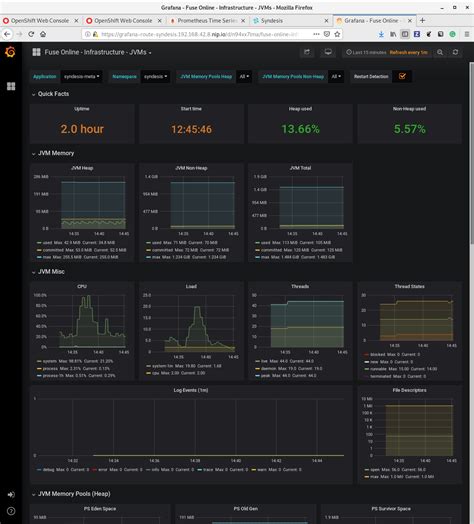
Task: Open the help question mark icon
Action: 11,511
